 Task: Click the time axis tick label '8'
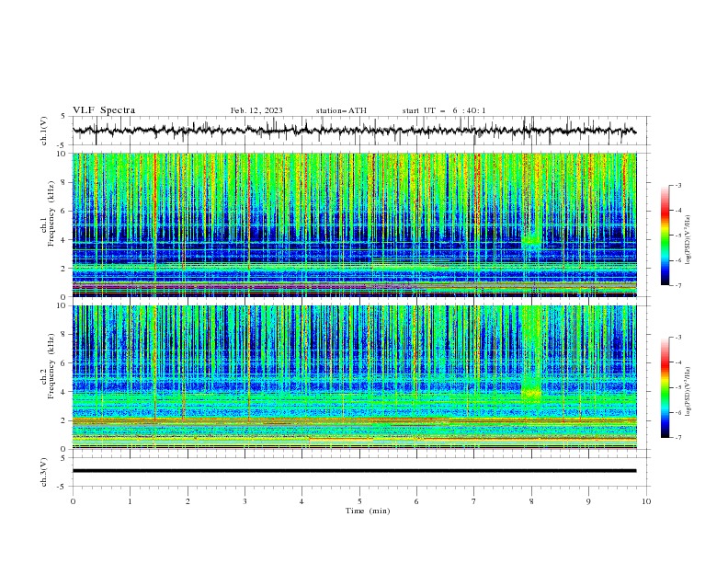tap(531, 501)
